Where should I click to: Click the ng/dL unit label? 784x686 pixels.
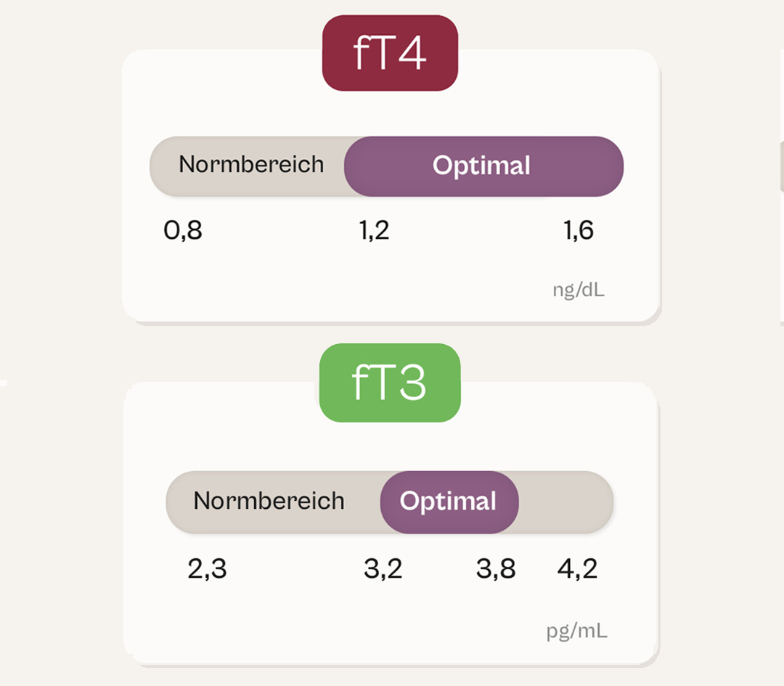[579, 290]
